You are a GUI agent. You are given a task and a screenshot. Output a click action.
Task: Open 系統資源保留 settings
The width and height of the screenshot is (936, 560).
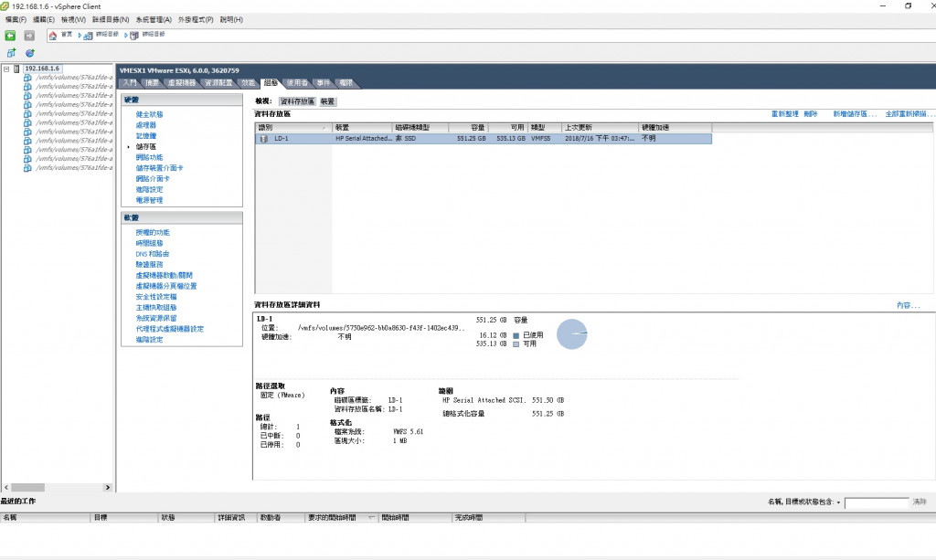pos(156,319)
